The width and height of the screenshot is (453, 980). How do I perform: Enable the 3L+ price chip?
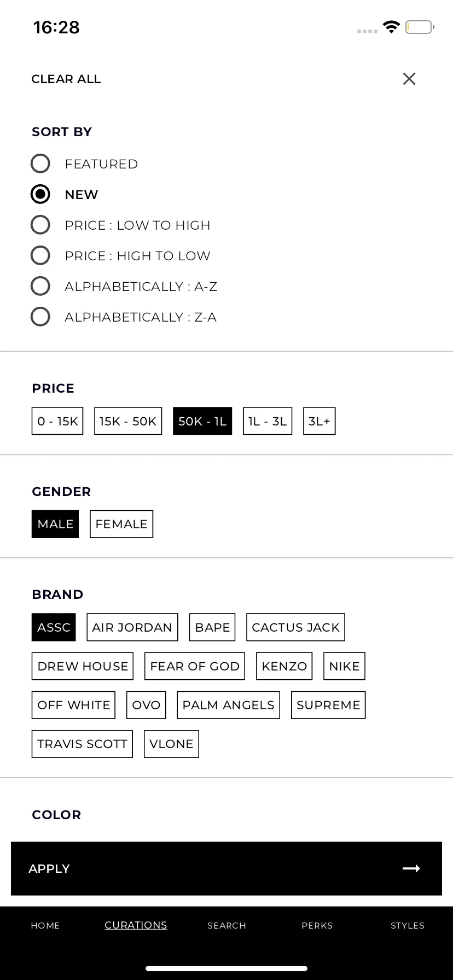[320, 421]
